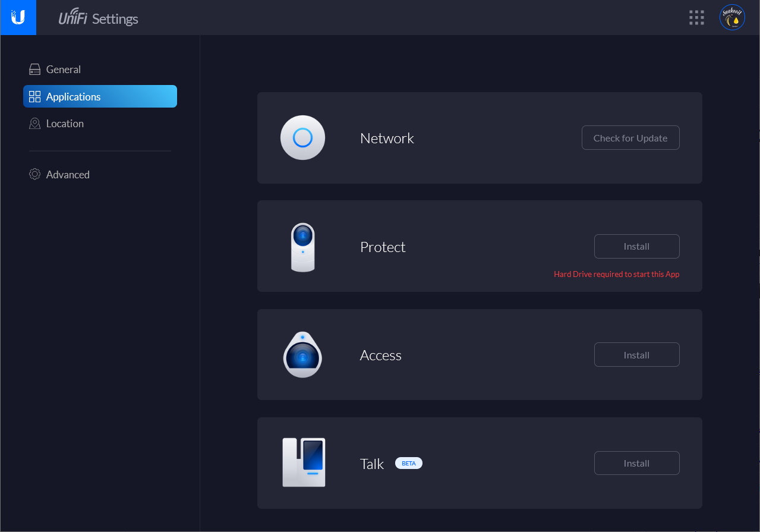Select the Applications menu item
This screenshot has width=760, height=532.
pos(100,96)
